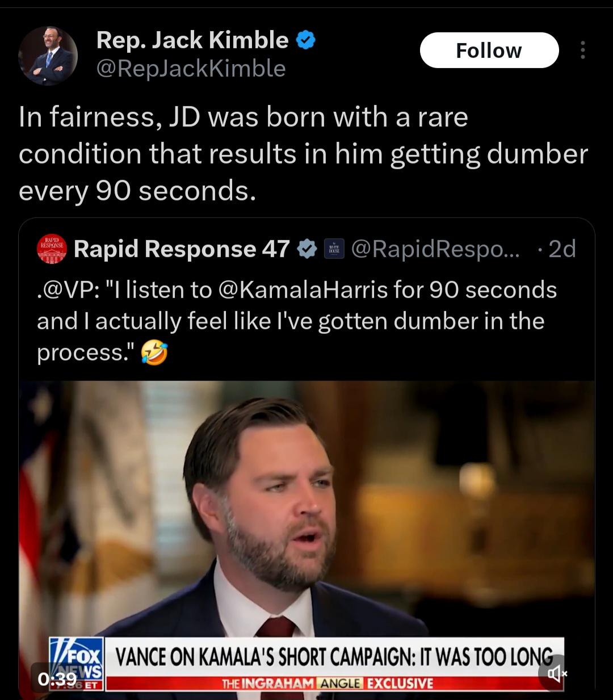Open the Rapid Response 47 avatar icon

52,249
